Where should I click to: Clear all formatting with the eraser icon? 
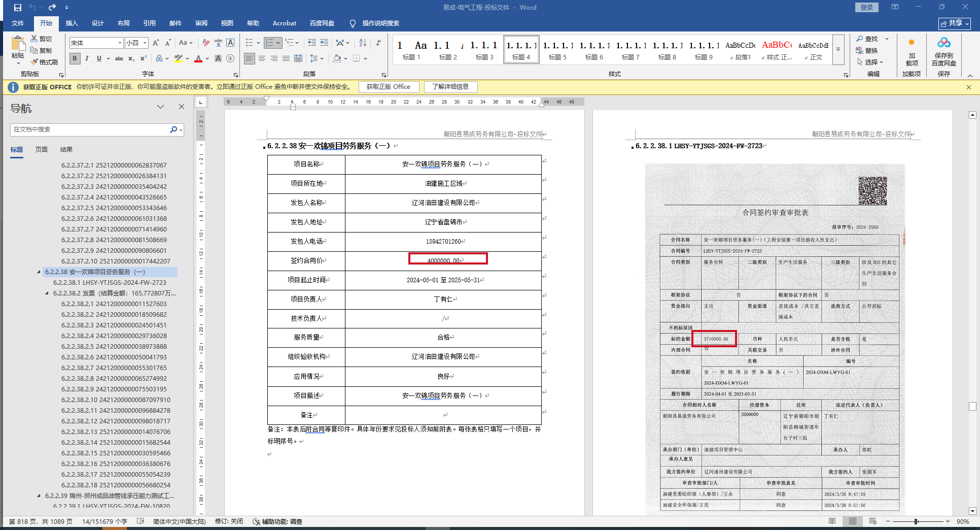pos(206,43)
